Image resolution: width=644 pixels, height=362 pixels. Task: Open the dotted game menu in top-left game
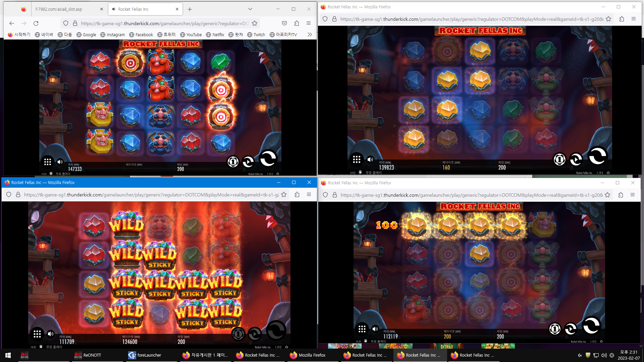(x=48, y=162)
